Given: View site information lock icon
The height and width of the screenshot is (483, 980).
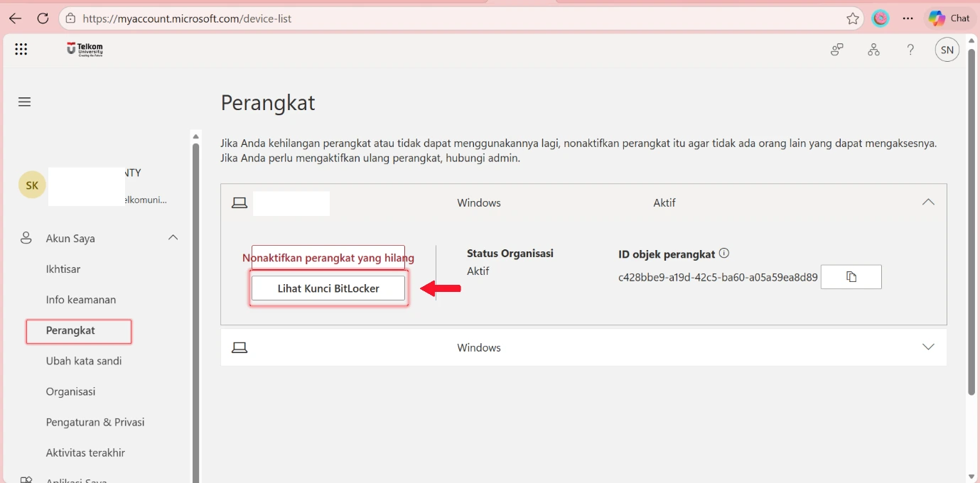Looking at the screenshot, I should [x=70, y=18].
